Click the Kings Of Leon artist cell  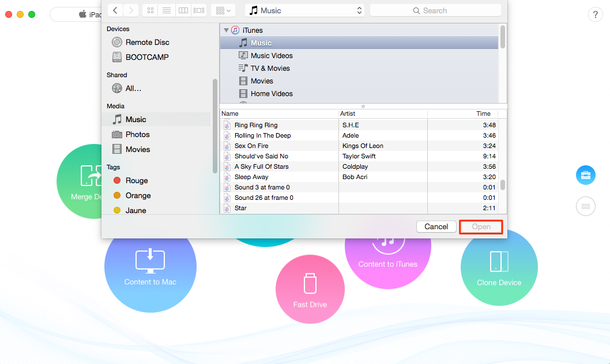click(363, 146)
